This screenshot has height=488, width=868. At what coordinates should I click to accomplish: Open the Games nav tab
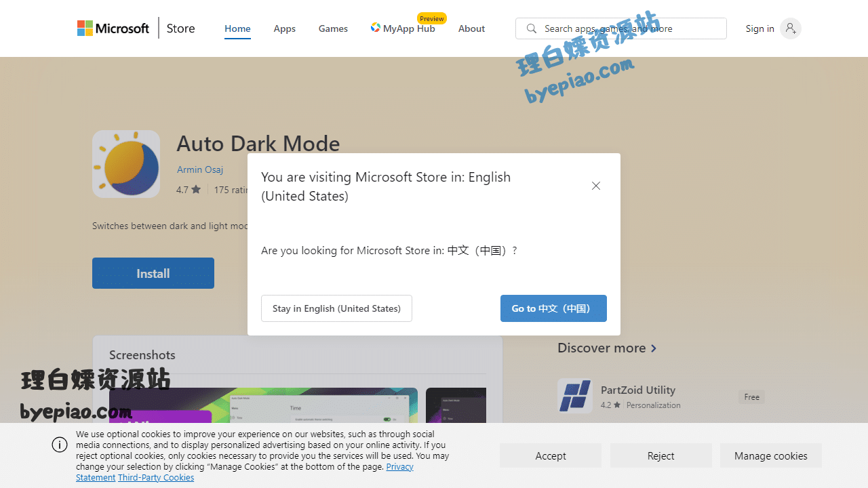click(333, 28)
